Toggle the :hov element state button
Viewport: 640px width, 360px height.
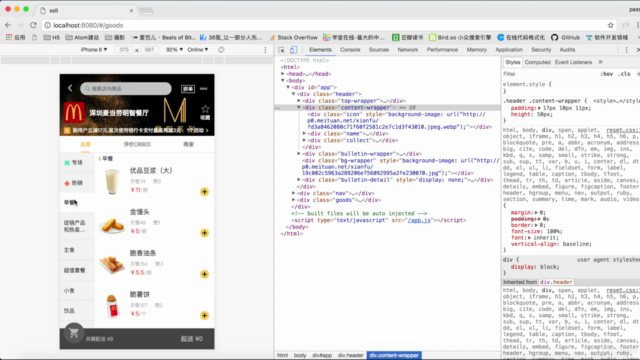607,74
